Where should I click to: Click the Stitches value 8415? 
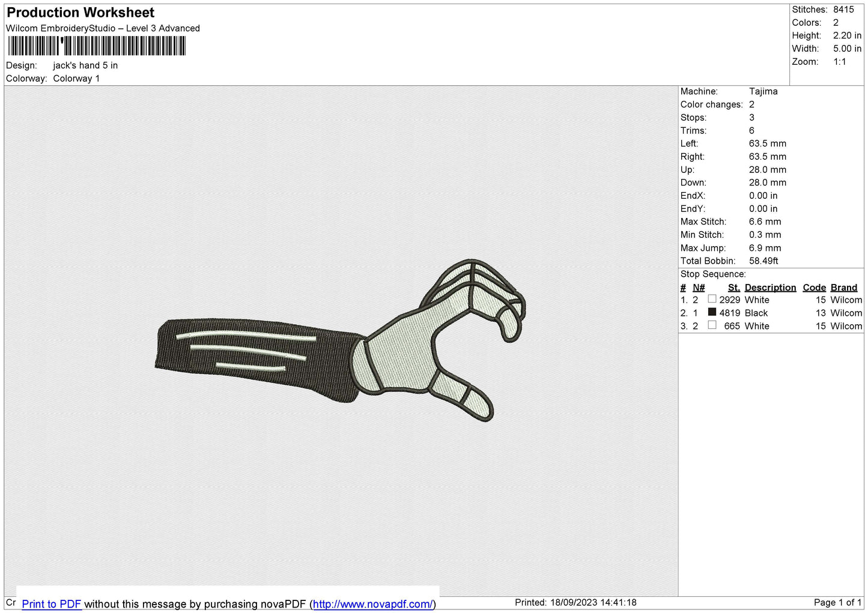(x=843, y=10)
